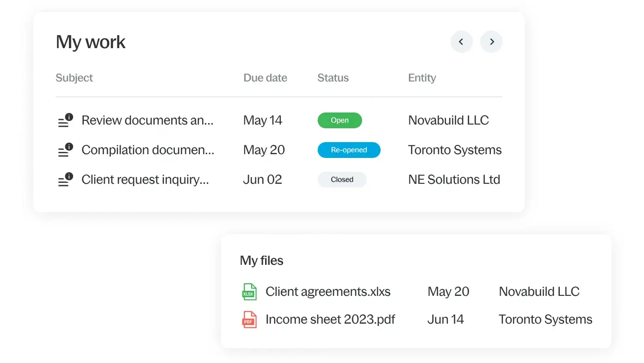Open the Review documents task
This screenshot has width=644, height=363.
(148, 120)
